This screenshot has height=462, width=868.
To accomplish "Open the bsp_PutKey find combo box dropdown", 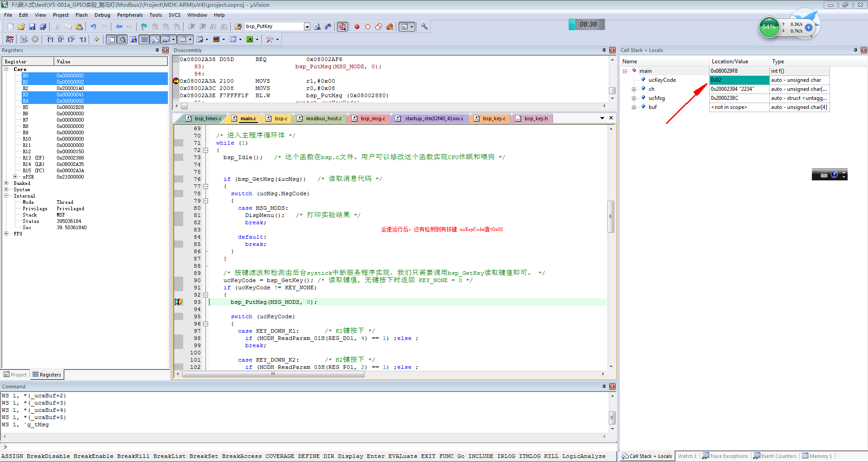I will (x=307, y=27).
